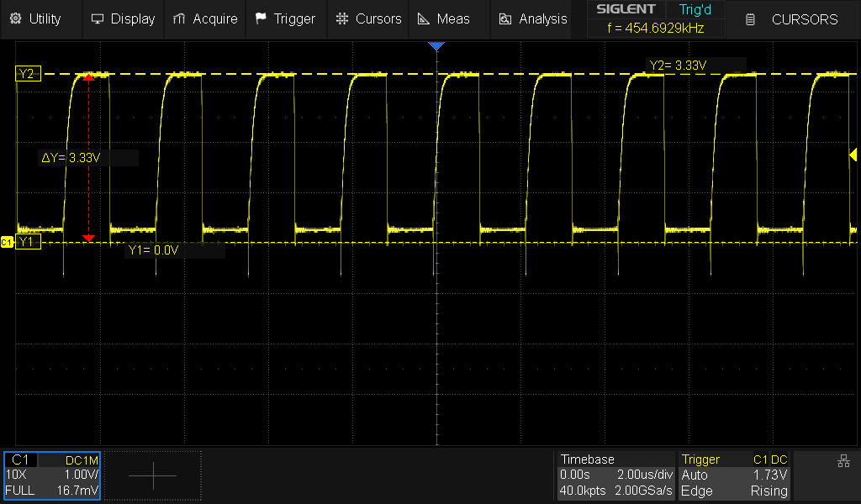
Task: Select the yellow trigger level arrow
Action: (853, 155)
